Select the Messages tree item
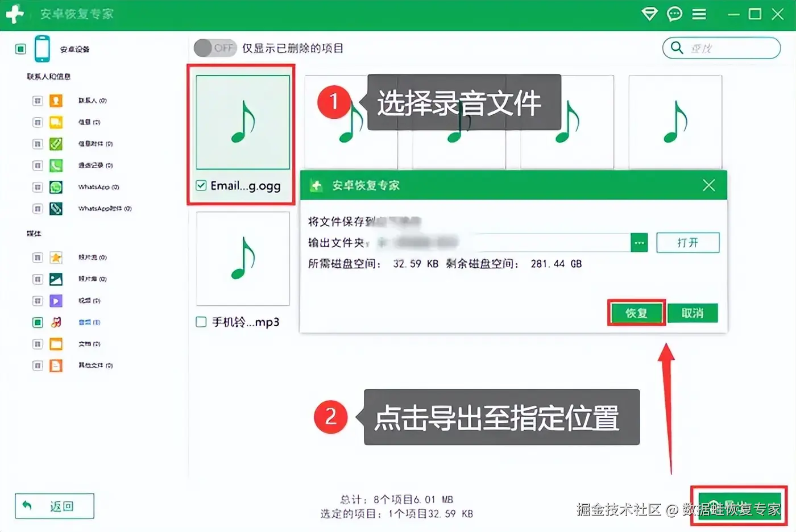Image resolution: width=796 pixels, height=532 pixels. [x=89, y=122]
